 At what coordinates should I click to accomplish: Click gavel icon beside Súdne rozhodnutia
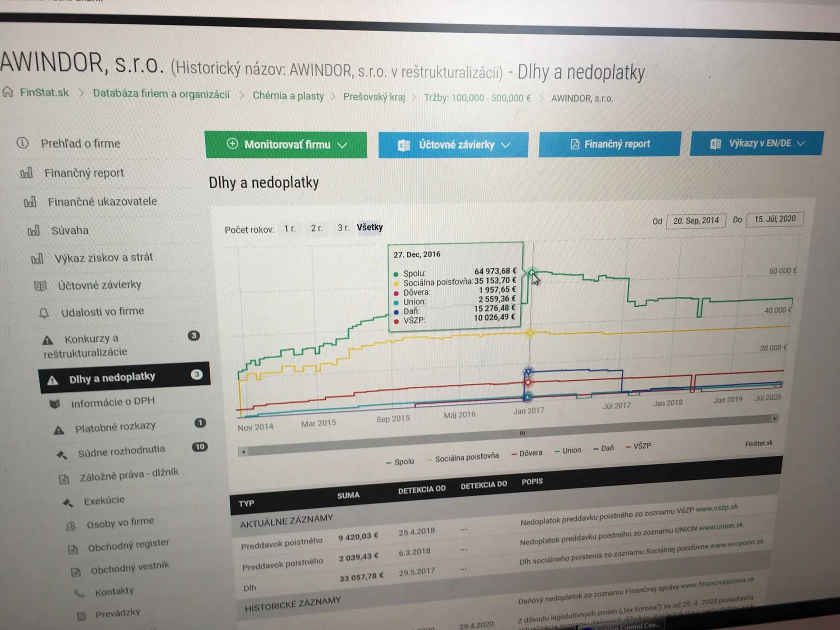click(x=61, y=455)
